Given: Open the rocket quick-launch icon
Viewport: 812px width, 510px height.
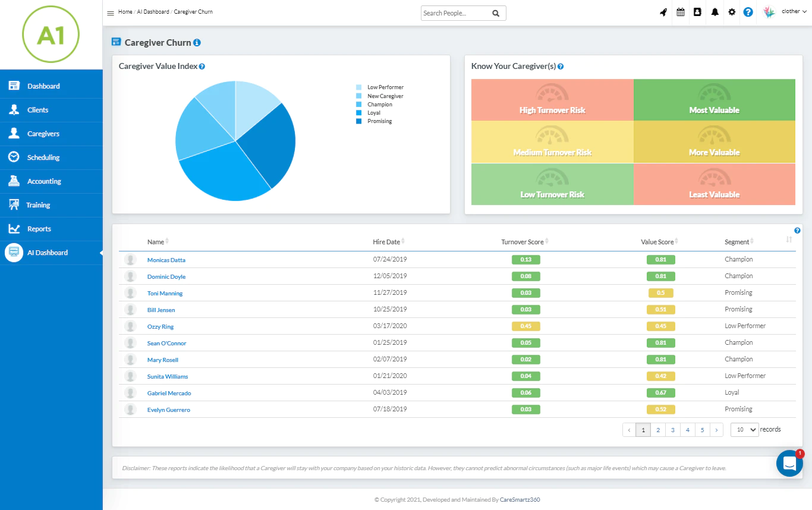Looking at the screenshot, I should click(x=663, y=12).
